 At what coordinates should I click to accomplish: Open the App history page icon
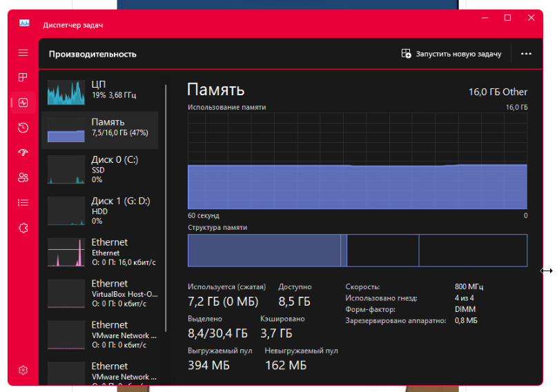23,128
